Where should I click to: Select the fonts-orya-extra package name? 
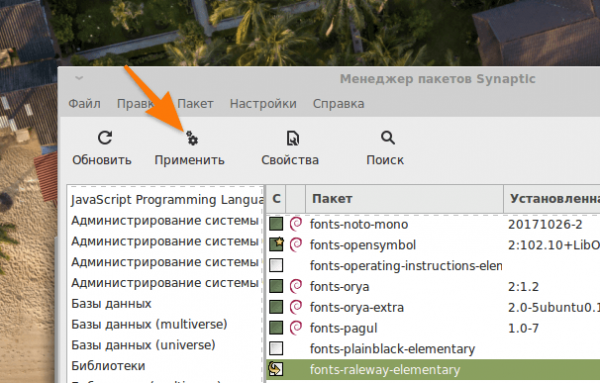(357, 307)
